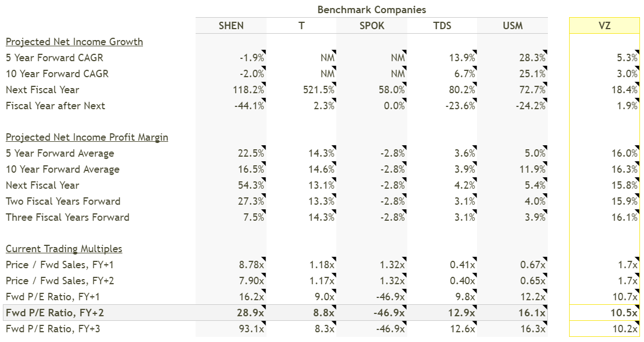Open the Projected Net Income Growth heading
The height and width of the screenshot is (342, 644).
74,42
